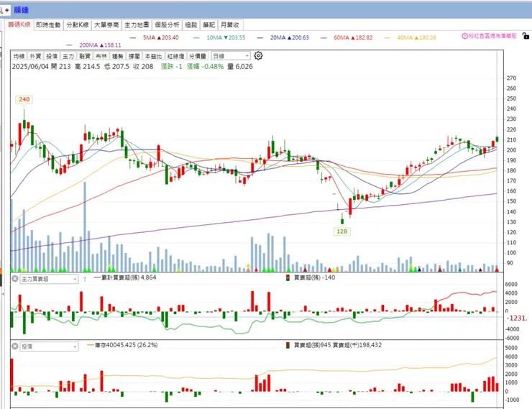The image size is (532, 409).
Task: Toggle the 本益比 overlay
Action: click(153, 56)
